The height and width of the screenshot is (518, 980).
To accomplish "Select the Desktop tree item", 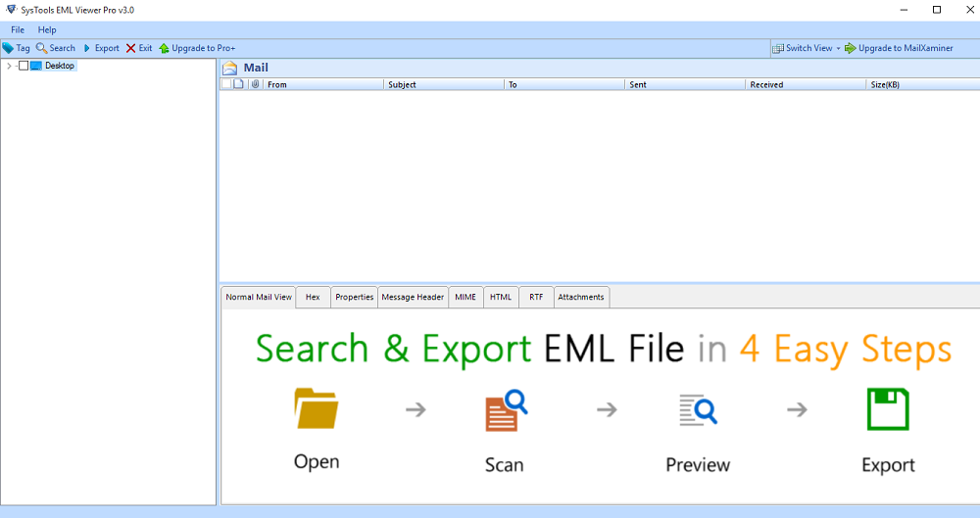I will (60, 66).
